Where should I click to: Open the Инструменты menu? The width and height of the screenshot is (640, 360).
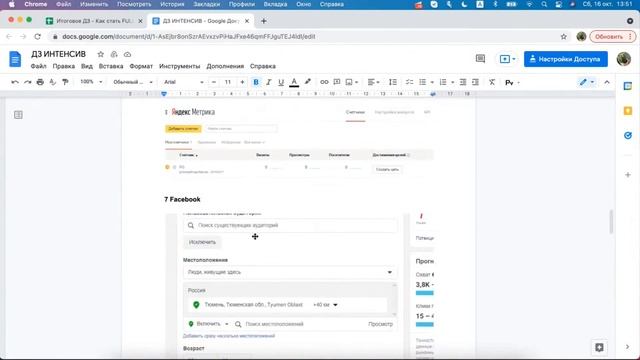coord(180,66)
